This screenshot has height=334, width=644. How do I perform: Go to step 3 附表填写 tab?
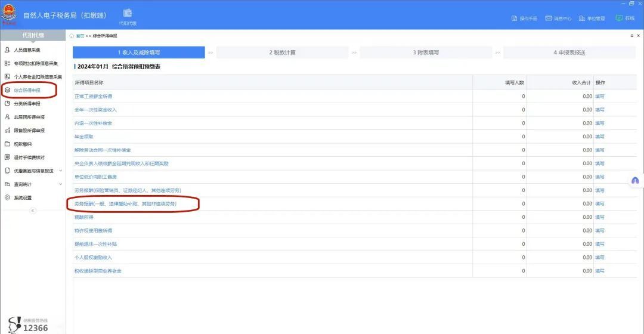point(426,52)
